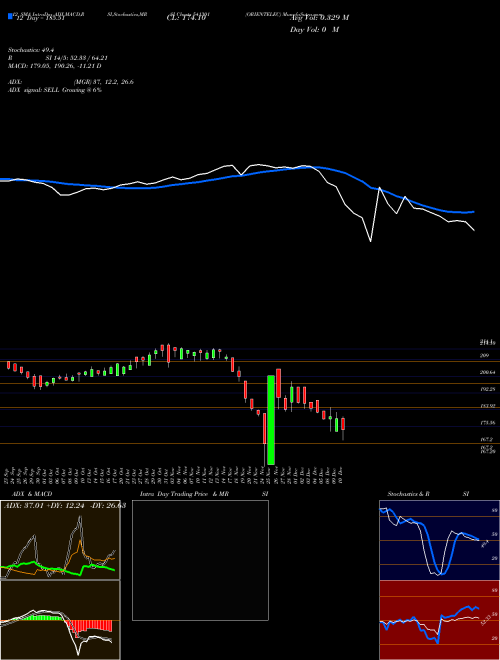Click the blue Stochastics chart panel
Viewport: 500px width, 660px height.
(x=439, y=540)
